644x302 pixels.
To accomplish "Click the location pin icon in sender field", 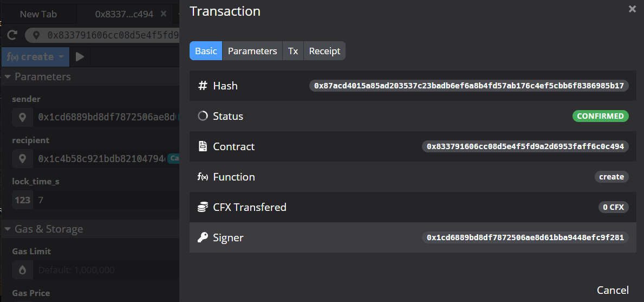I will click(23, 117).
